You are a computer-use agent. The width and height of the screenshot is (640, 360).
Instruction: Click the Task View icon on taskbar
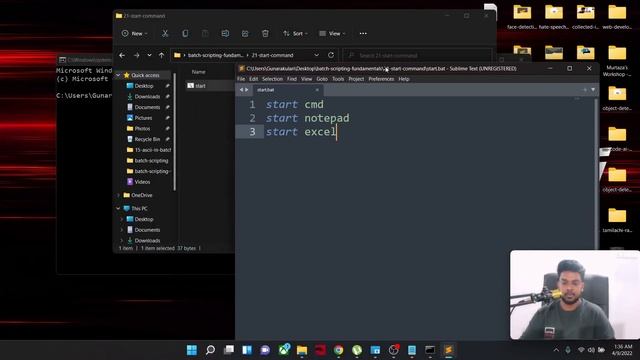[229, 350]
